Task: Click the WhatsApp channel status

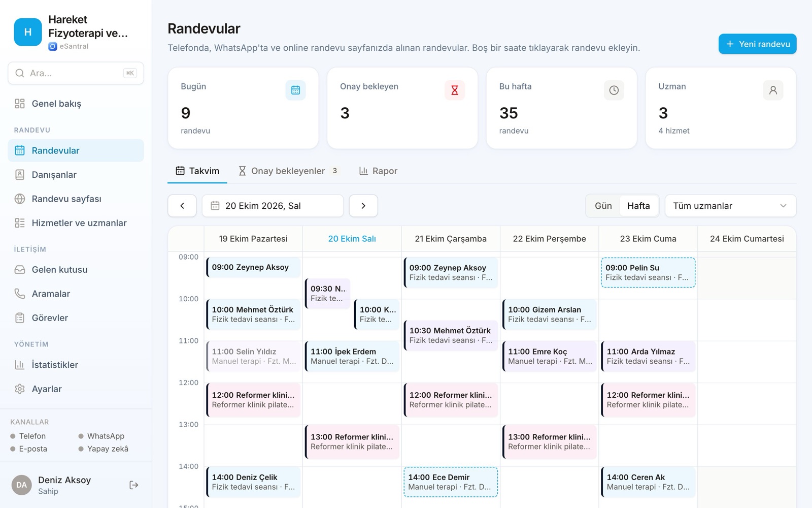Action: [101, 436]
